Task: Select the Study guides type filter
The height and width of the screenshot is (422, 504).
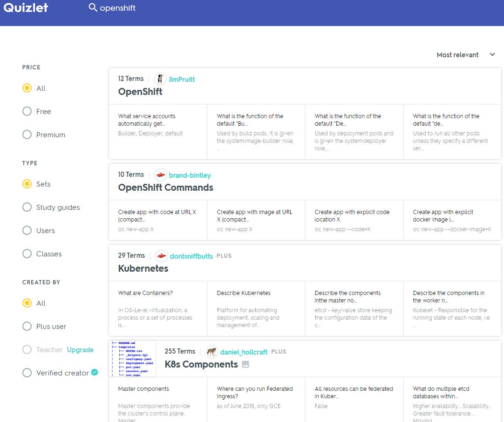Action: (27, 207)
